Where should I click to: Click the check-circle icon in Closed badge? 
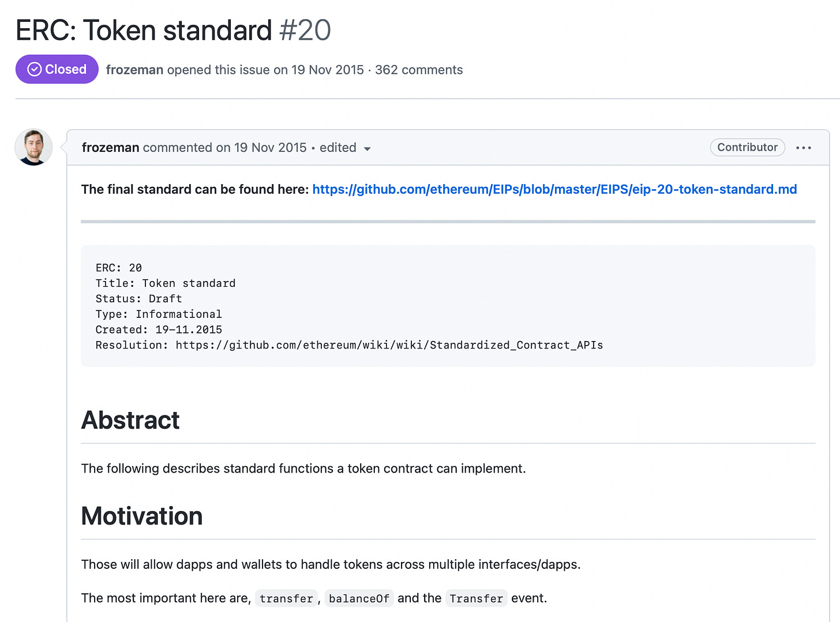tap(35, 69)
